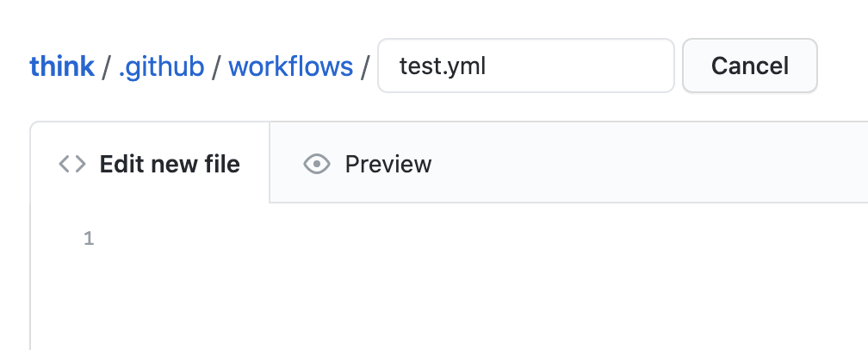The height and width of the screenshot is (350, 868).
Task: Place cursor on first line of editor
Action: (x=481, y=239)
